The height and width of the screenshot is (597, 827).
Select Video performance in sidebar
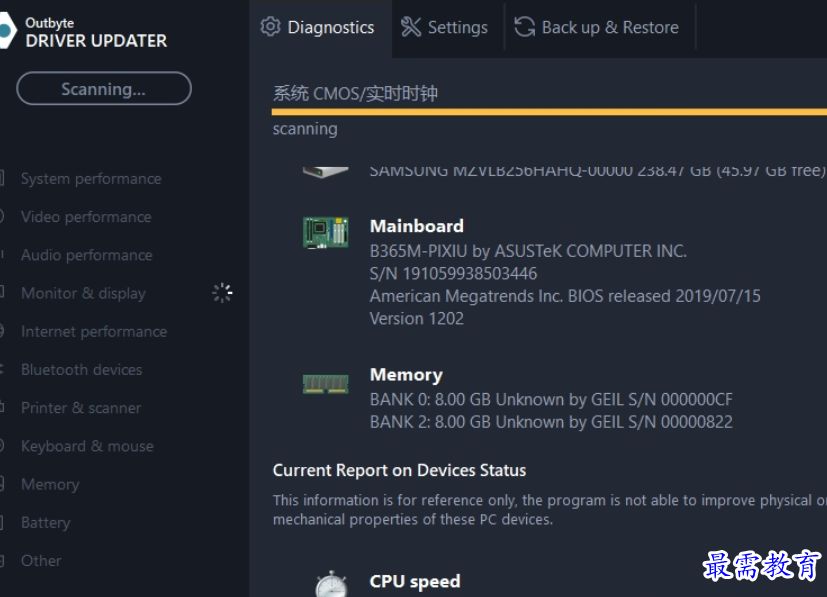86,217
